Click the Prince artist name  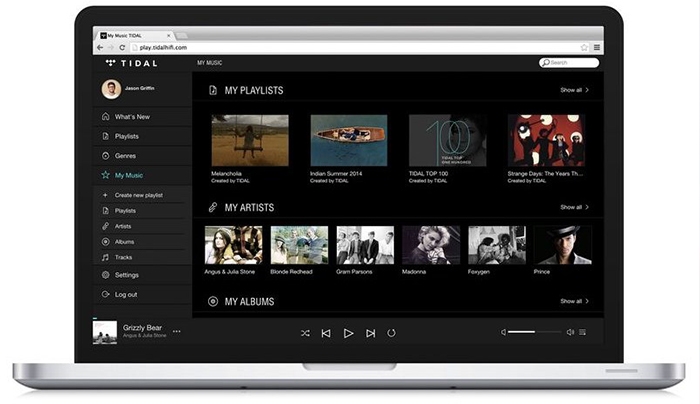(542, 272)
